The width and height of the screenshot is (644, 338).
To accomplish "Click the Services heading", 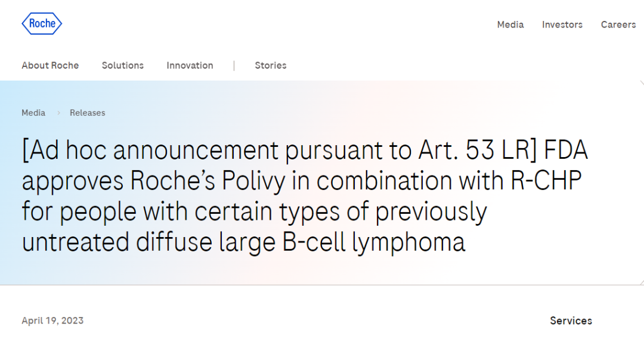I will point(571,321).
